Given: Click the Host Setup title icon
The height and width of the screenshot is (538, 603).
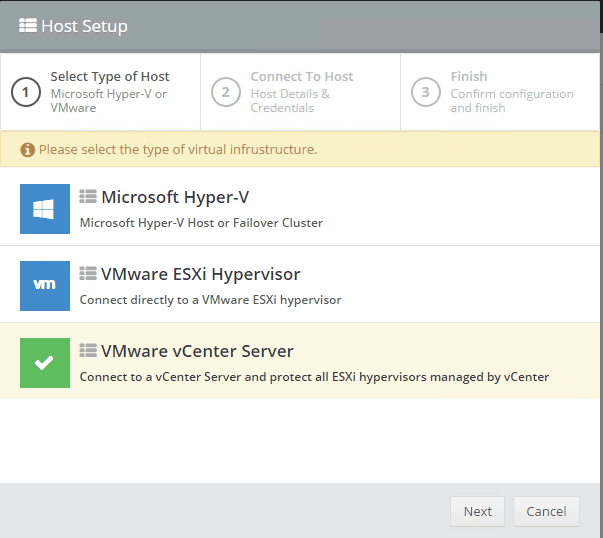Looking at the screenshot, I should (x=28, y=26).
